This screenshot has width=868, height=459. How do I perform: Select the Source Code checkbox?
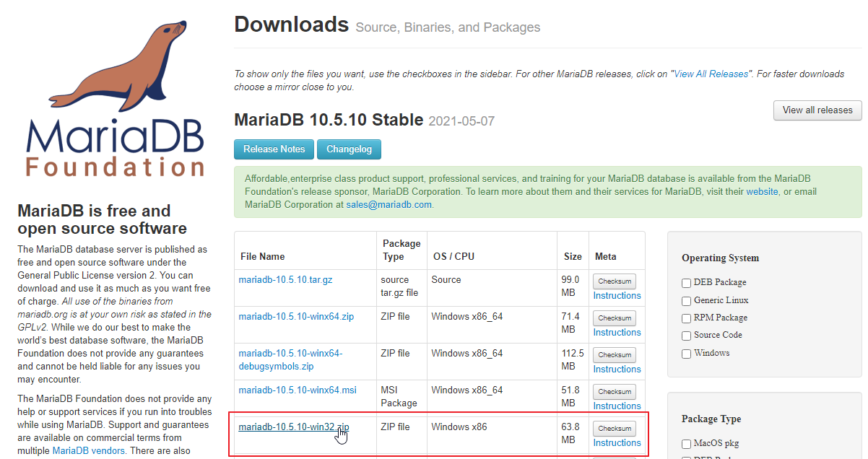click(687, 336)
